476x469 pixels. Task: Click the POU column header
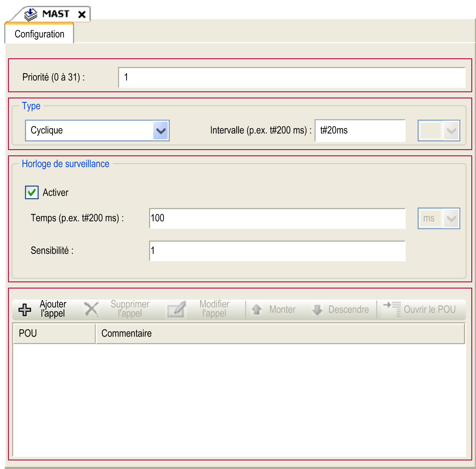[54, 333]
